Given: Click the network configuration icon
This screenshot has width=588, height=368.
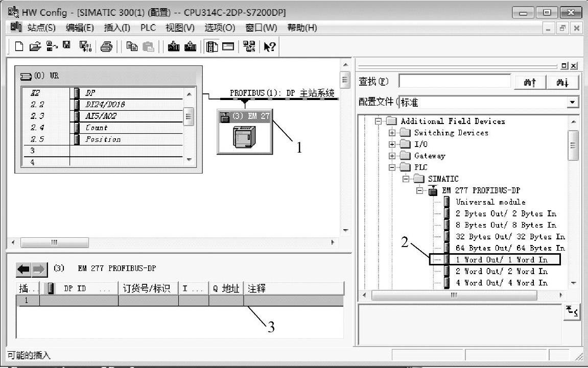Looking at the screenshot, I should tap(249, 46).
